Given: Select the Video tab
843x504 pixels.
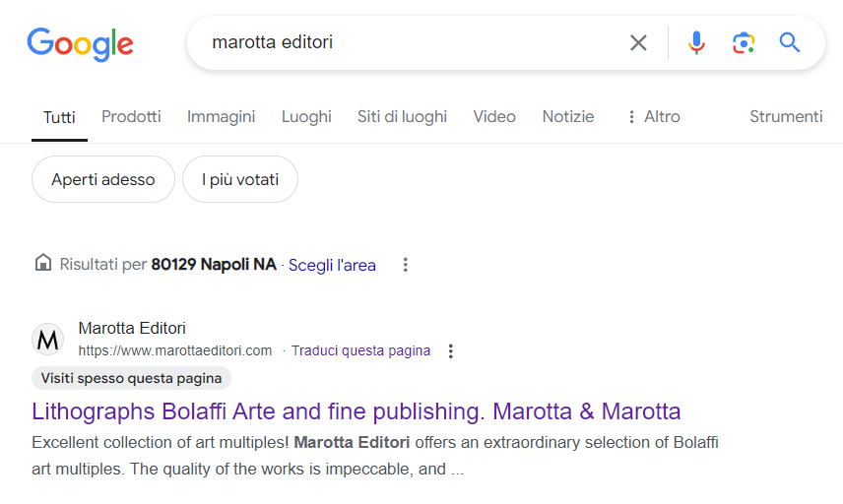Looking at the screenshot, I should pos(494,116).
